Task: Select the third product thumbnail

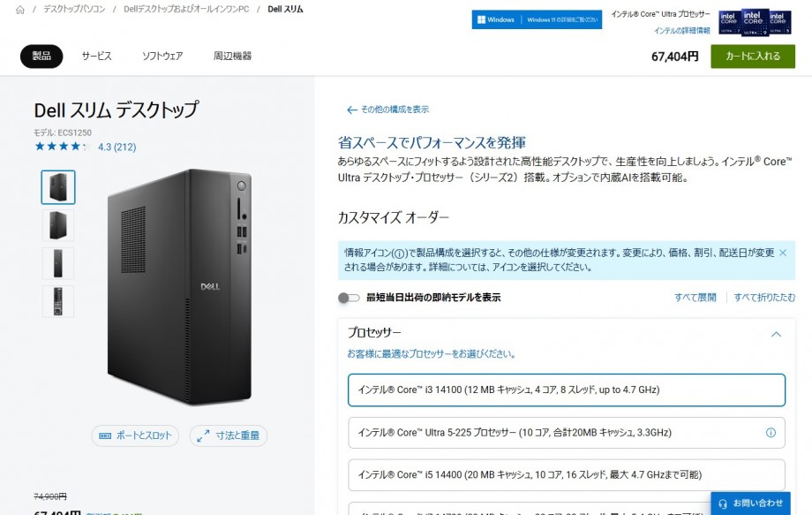Action: [x=58, y=263]
